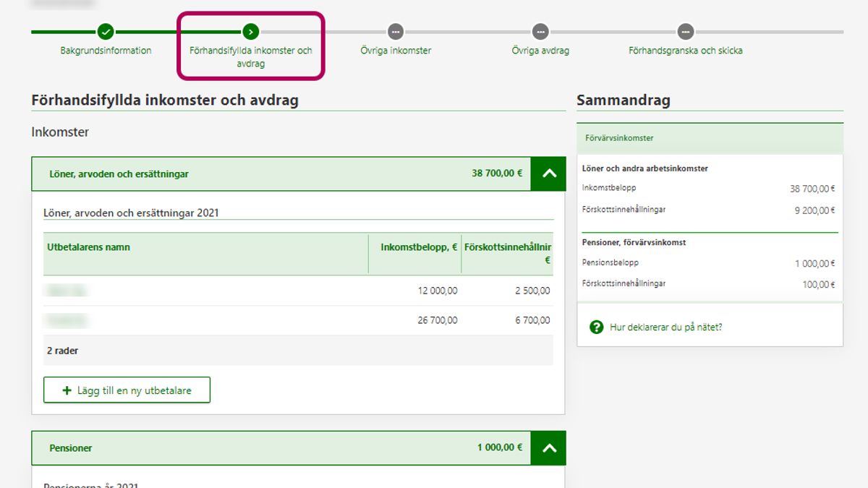Open the Övriga inkomster step label

(396, 51)
